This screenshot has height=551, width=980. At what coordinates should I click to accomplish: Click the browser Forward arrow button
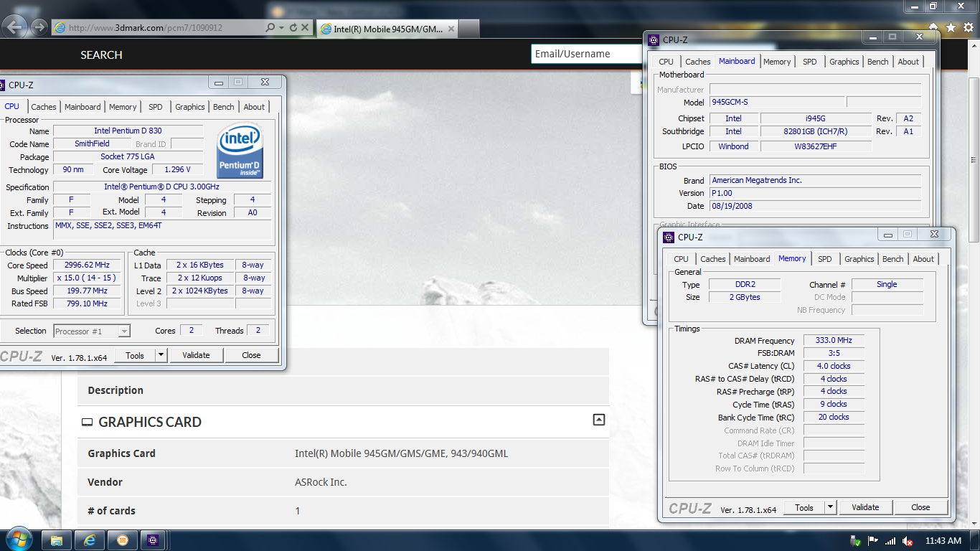(x=39, y=27)
